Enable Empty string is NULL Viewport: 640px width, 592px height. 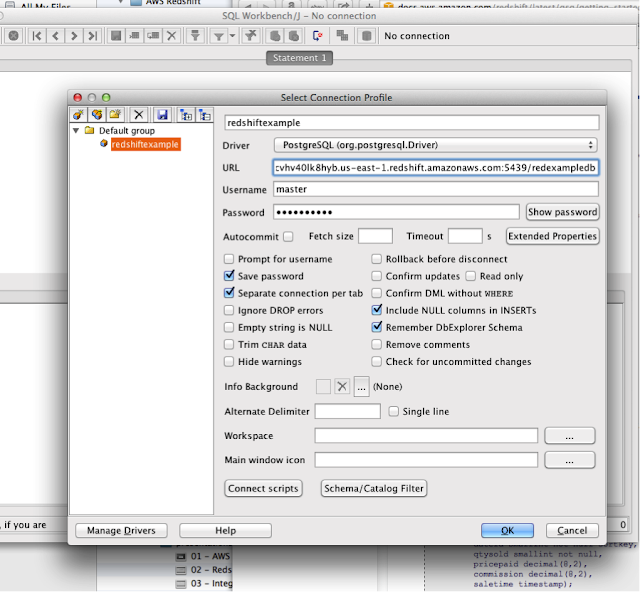coord(229,327)
